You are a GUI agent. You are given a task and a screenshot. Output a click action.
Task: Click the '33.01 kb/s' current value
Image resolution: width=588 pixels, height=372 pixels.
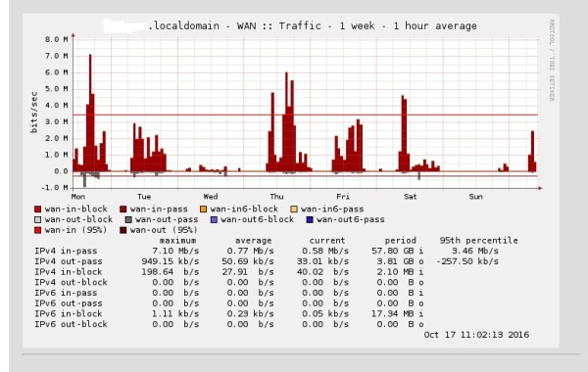[322, 261]
